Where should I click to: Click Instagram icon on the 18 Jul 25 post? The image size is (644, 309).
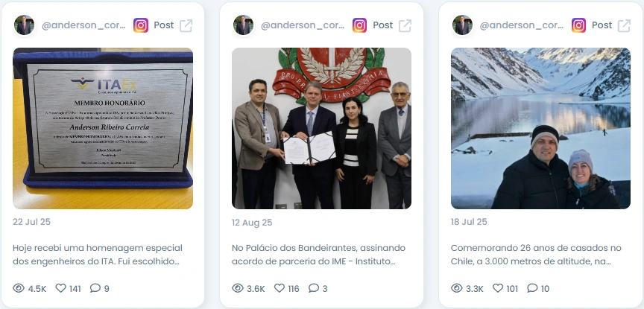pos(578,25)
